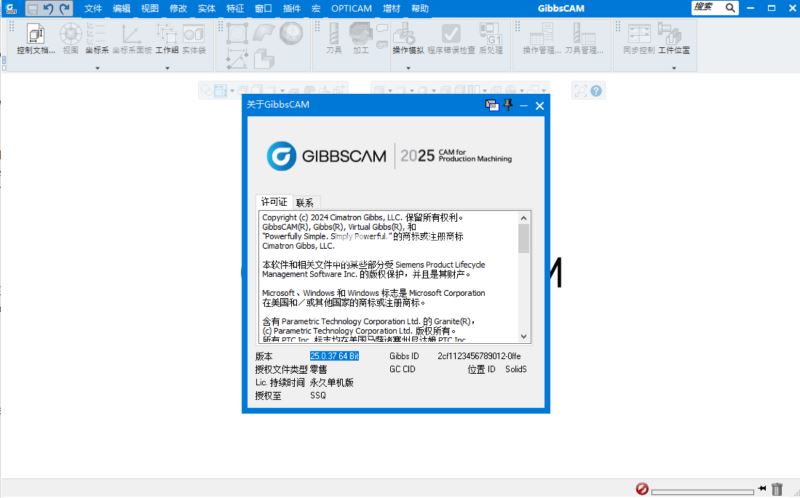The height and width of the screenshot is (498, 800).
Task: Click the Save icon in title bar
Action: tap(33, 9)
